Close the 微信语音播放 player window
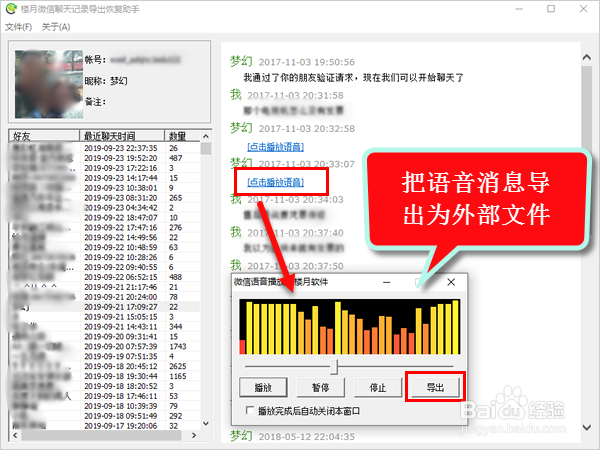 tap(451, 282)
